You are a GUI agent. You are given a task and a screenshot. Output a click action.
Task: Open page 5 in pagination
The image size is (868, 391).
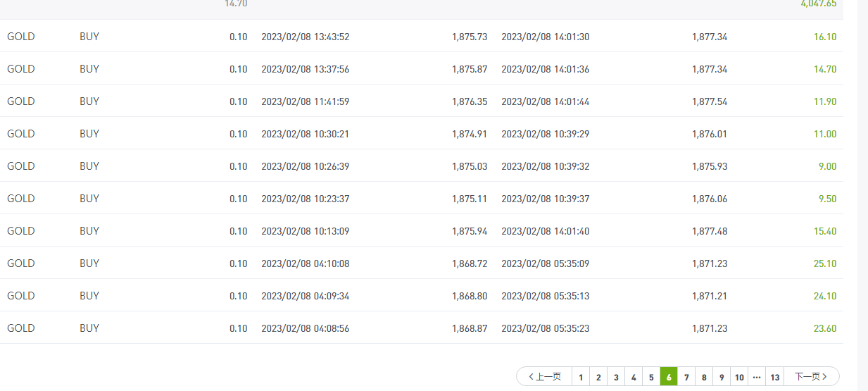click(651, 377)
